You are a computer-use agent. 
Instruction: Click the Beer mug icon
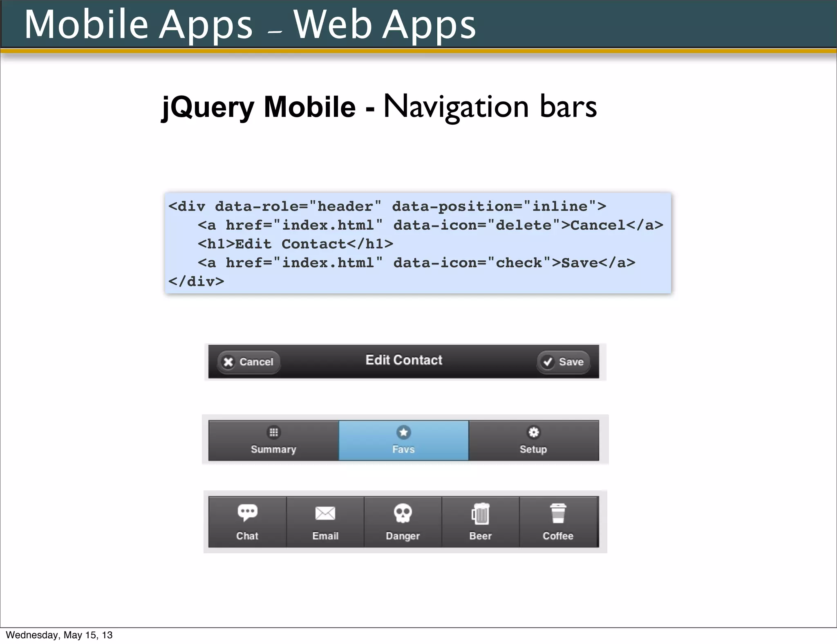click(481, 514)
